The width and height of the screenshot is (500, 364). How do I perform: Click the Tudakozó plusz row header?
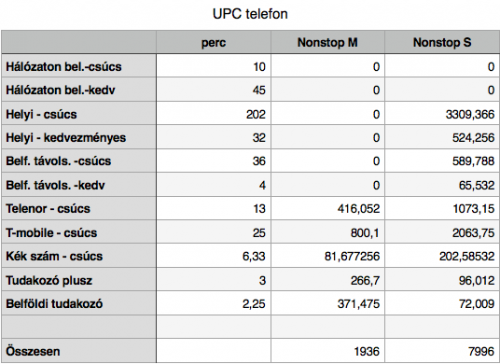[x=79, y=280]
